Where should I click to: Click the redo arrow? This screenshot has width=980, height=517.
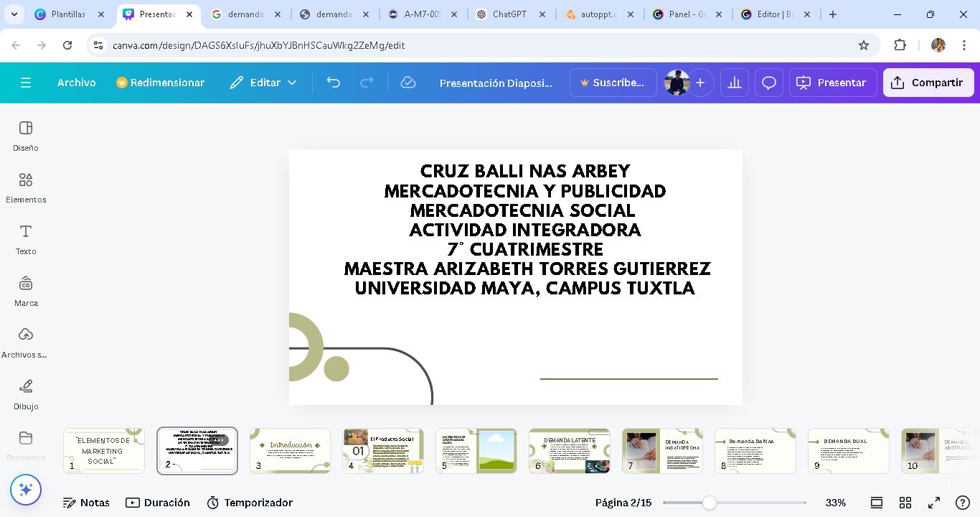coord(367,83)
